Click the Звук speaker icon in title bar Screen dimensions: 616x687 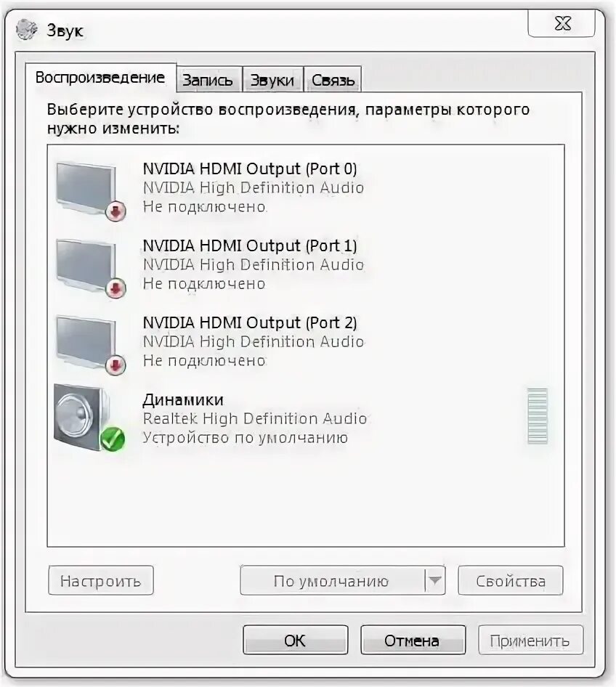pyautogui.click(x=27, y=30)
